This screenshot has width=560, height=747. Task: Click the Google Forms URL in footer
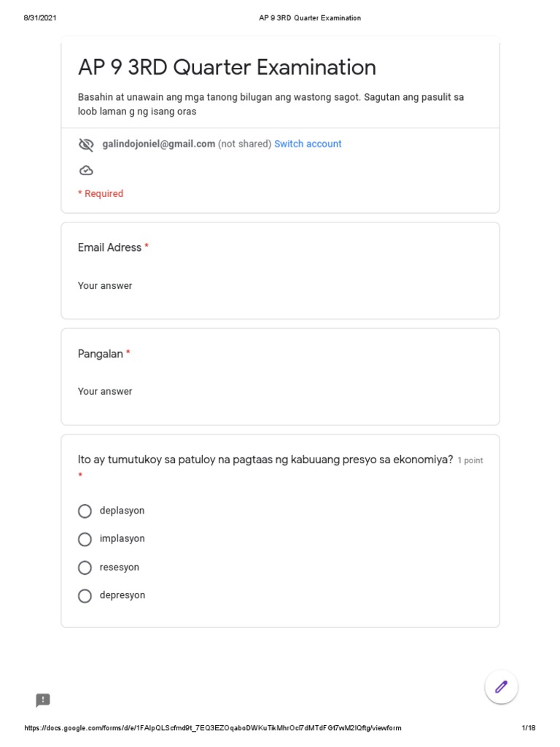tap(213, 728)
